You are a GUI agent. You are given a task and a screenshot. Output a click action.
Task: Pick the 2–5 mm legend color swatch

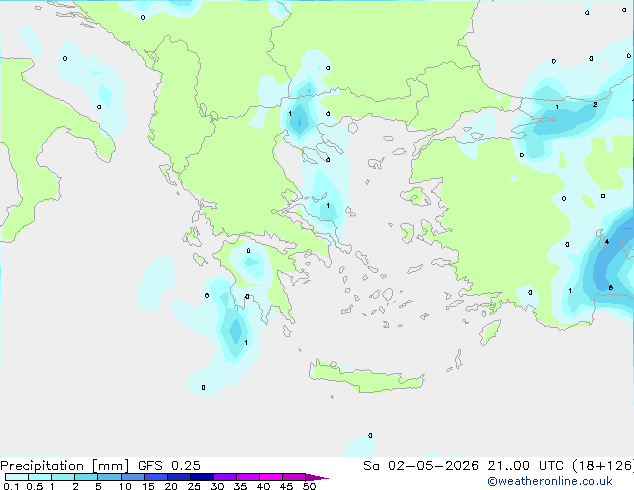[x=86, y=477]
